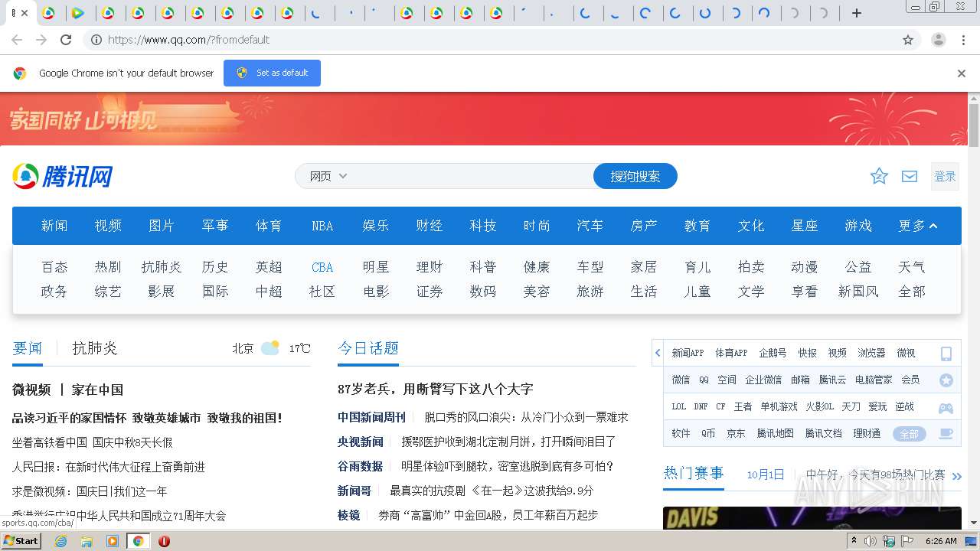Image resolution: width=980 pixels, height=551 pixels.
Task: Click the red shield taskbar icon
Action: (164, 541)
